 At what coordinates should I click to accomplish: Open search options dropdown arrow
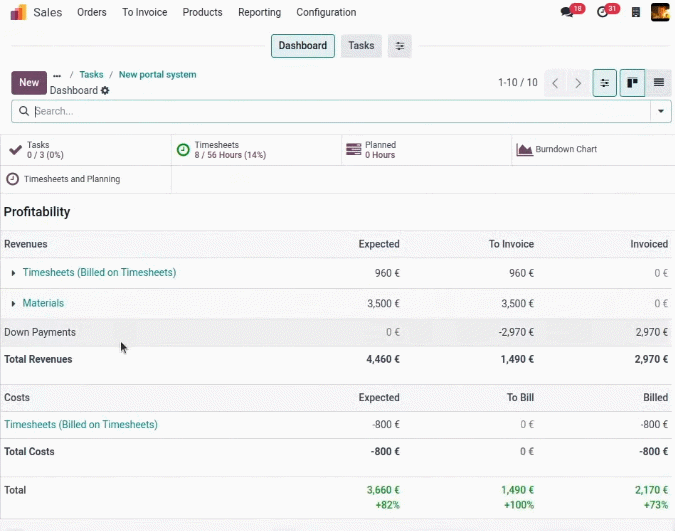[660, 111]
